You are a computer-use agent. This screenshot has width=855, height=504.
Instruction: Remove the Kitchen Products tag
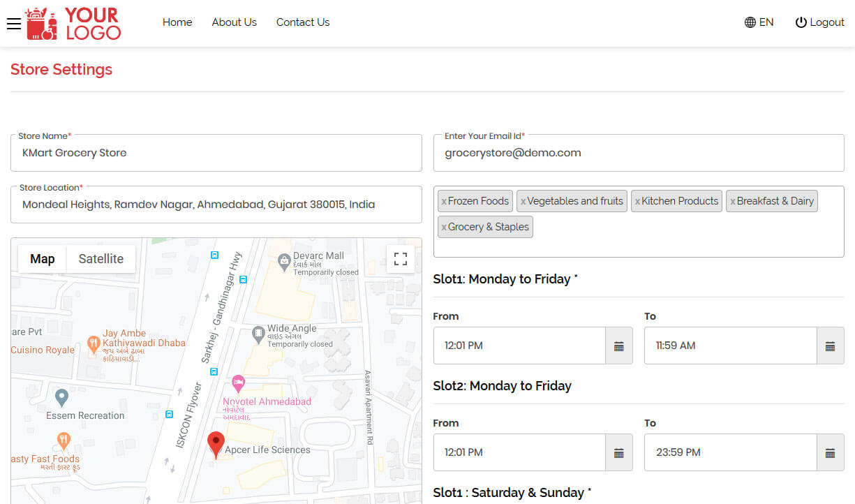[637, 201]
